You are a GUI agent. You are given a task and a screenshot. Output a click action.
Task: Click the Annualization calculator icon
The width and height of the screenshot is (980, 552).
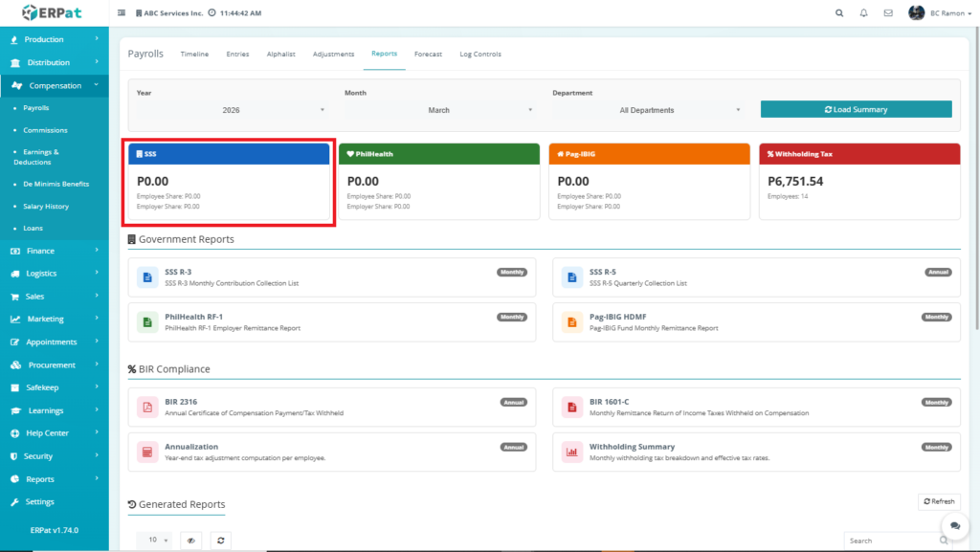[x=147, y=452]
